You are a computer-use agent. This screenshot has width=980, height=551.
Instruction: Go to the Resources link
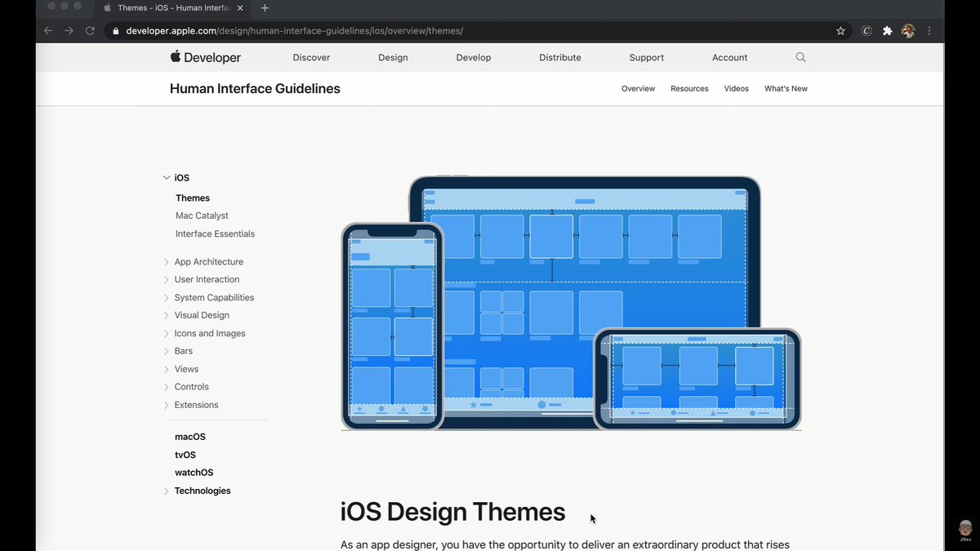(689, 88)
